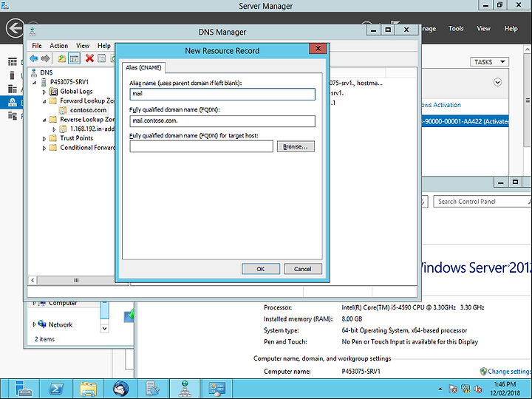Open the TASKS dropdown in Server Manager
This screenshot has width=532, height=399.
point(489,62)
